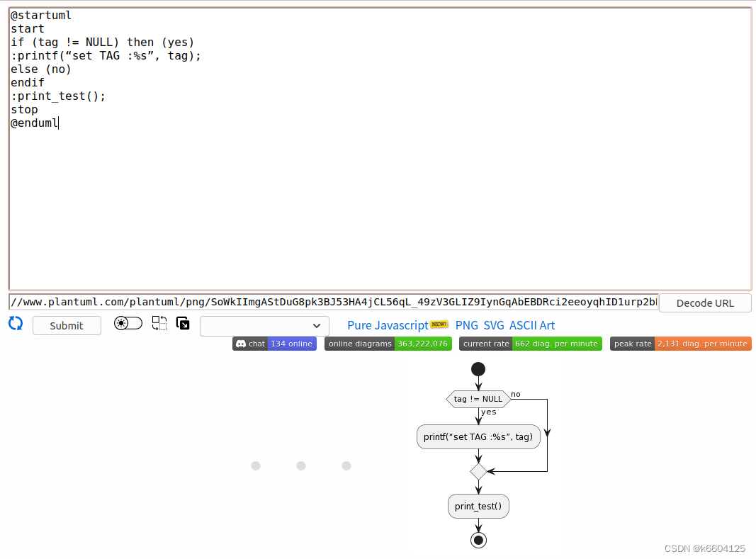Viewport: 756px width, 559px height.
Task: Open the PNG output link
Action: click(x=467, y=326)
